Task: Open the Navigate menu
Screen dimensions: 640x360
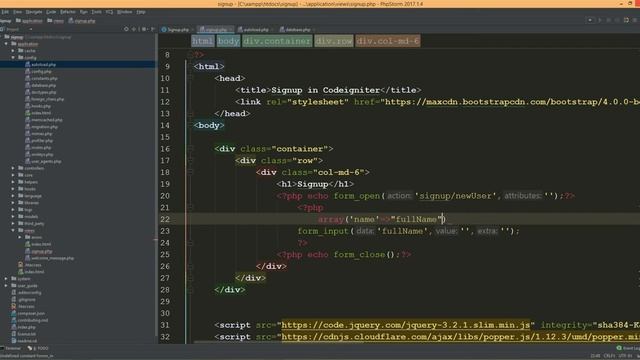Action: pos(34,12)
